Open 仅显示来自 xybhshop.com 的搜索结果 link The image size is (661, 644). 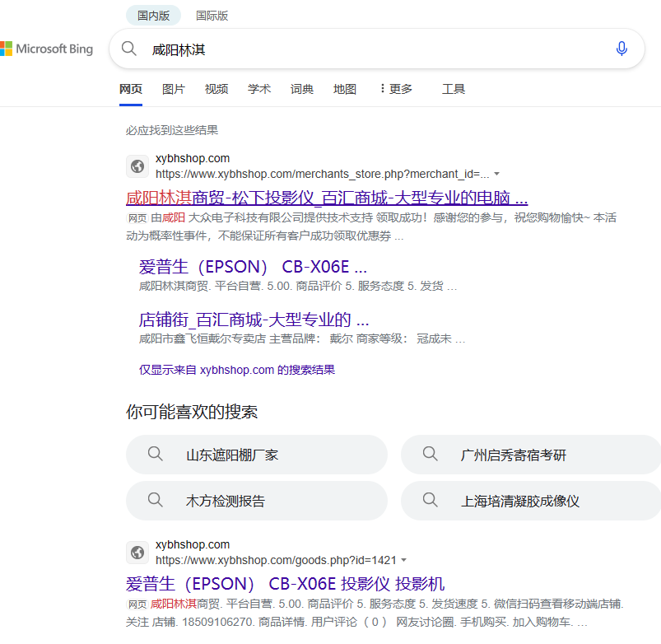pos(237,370)
